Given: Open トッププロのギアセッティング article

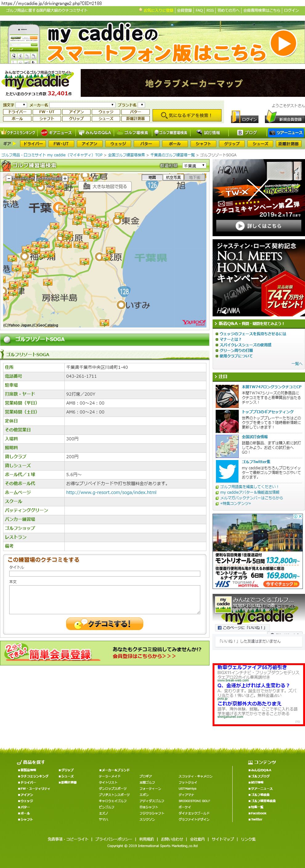Looking at the screenshot, I should tap(268, 412).
